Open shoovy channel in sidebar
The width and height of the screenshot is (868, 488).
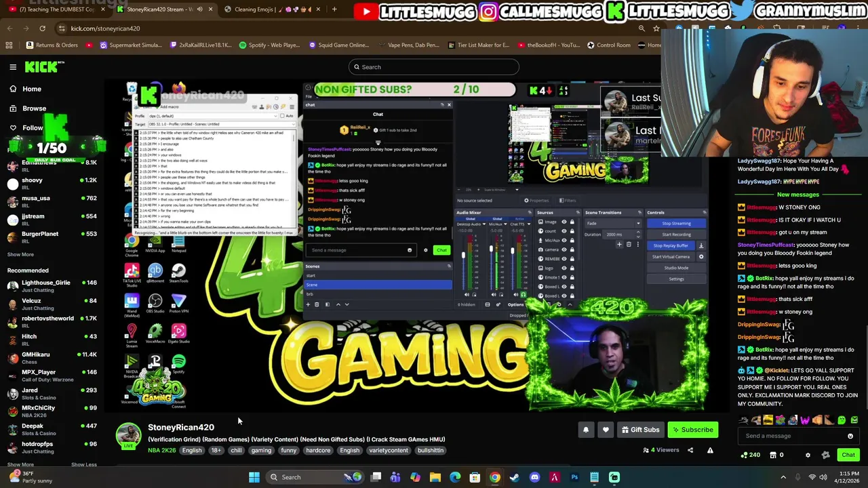click(x=52, y=184)
